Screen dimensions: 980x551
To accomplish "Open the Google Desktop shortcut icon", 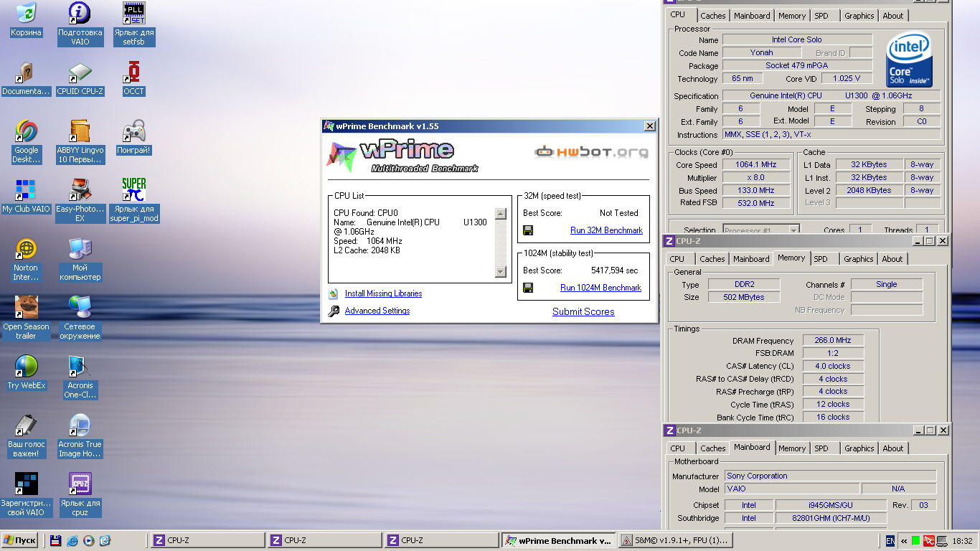I will tap(26, 131).
